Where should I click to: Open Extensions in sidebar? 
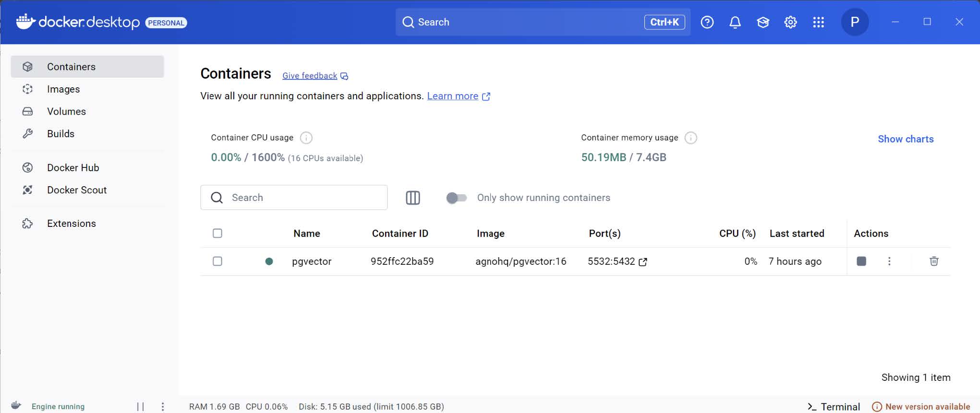coord(87,224)
